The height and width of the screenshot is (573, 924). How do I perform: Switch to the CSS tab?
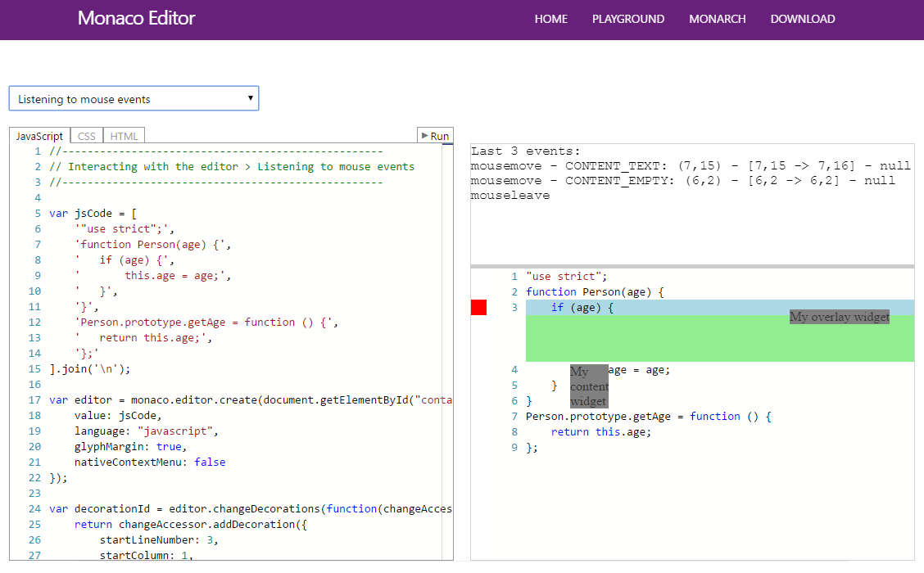click(x=87, y=136)
